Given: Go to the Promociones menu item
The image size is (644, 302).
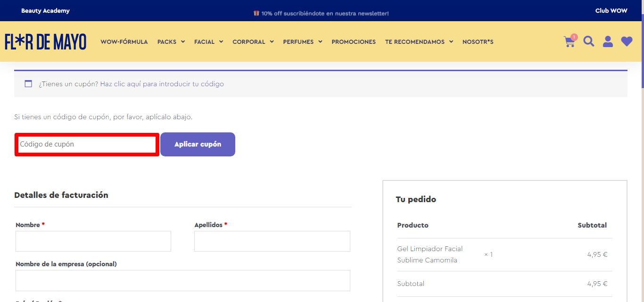Looking at the screenshot, I should pos(354,42).
